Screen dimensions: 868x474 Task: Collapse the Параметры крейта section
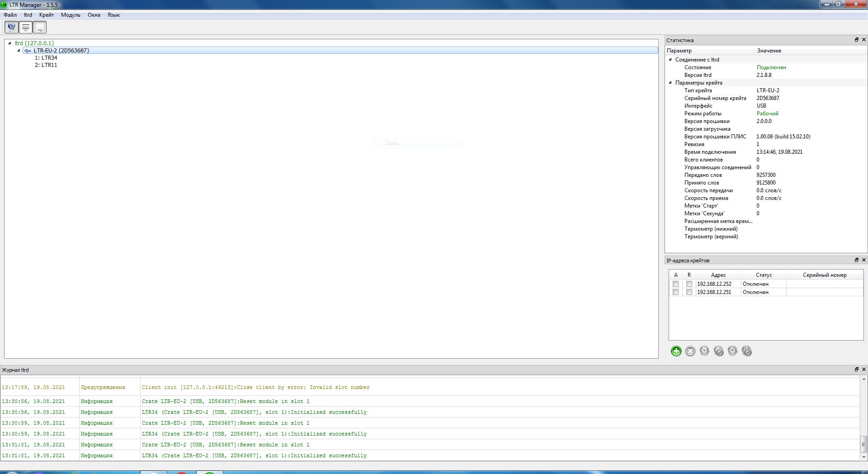pyautogui.click(x=670, y=83)
